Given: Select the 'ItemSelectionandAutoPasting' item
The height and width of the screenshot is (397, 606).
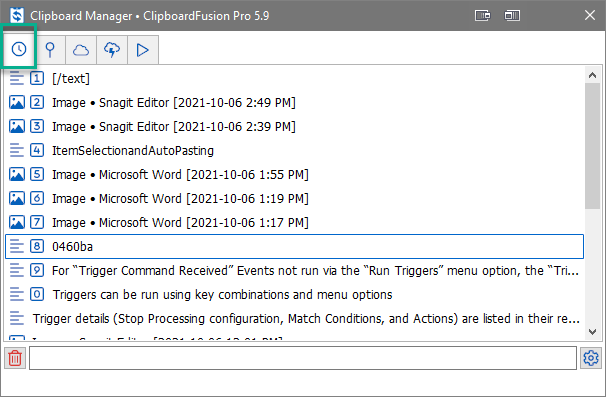Looking at the screenshot, I should tap(294, 150).
